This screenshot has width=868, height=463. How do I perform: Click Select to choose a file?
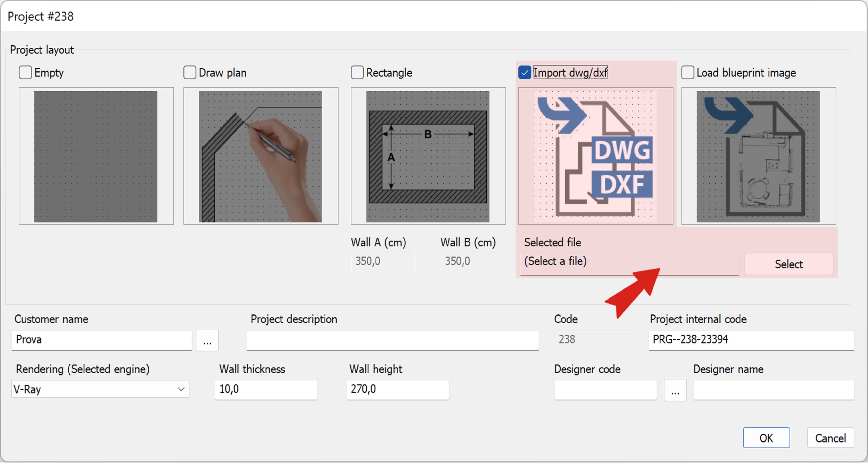[x=789, y=264]
